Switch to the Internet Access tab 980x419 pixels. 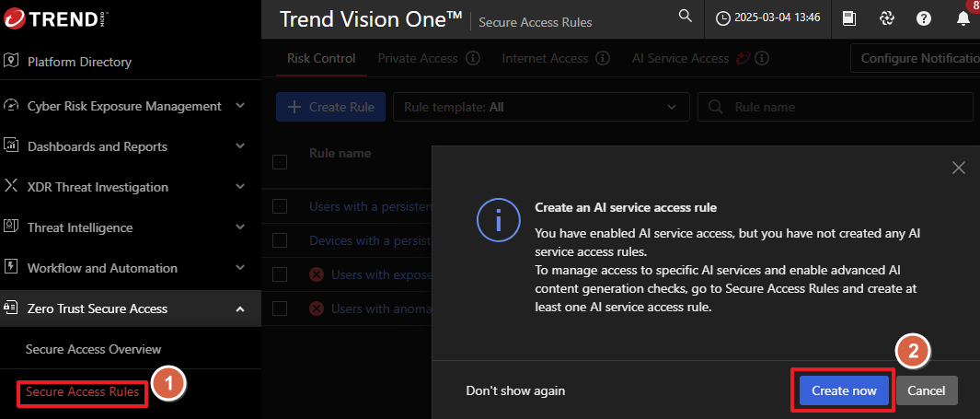pos(545,58)
